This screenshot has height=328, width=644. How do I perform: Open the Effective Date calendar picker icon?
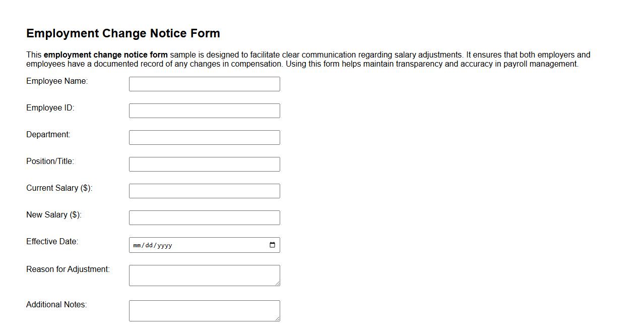click(272, 245)
